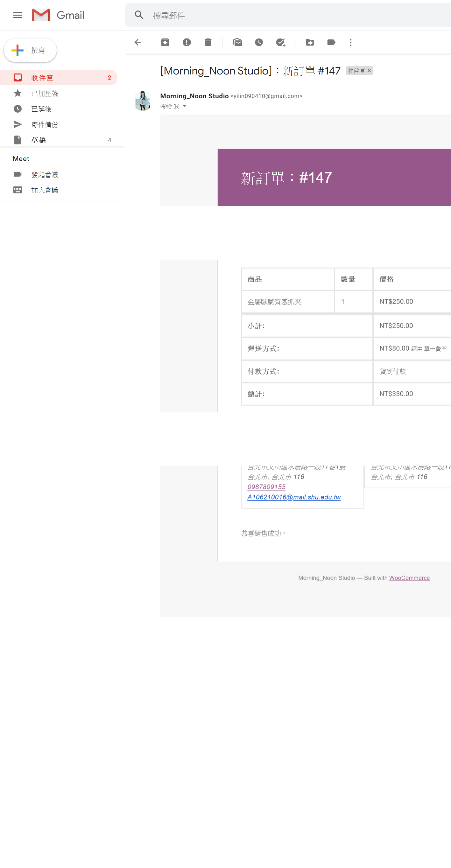451x868 pixels.
Task: Open the three-dot more options menu
Action: 350,42
